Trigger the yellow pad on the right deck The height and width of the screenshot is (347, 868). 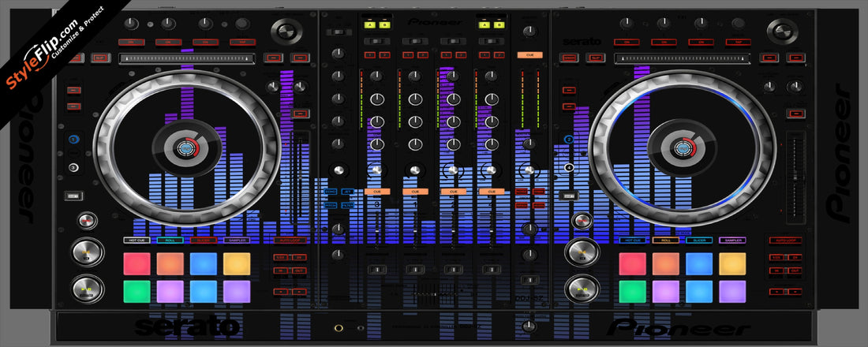click(732, 264)
